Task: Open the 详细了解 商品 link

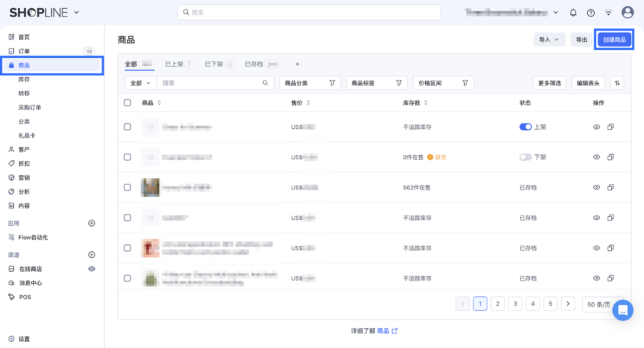Action: (x=383, y=331)
